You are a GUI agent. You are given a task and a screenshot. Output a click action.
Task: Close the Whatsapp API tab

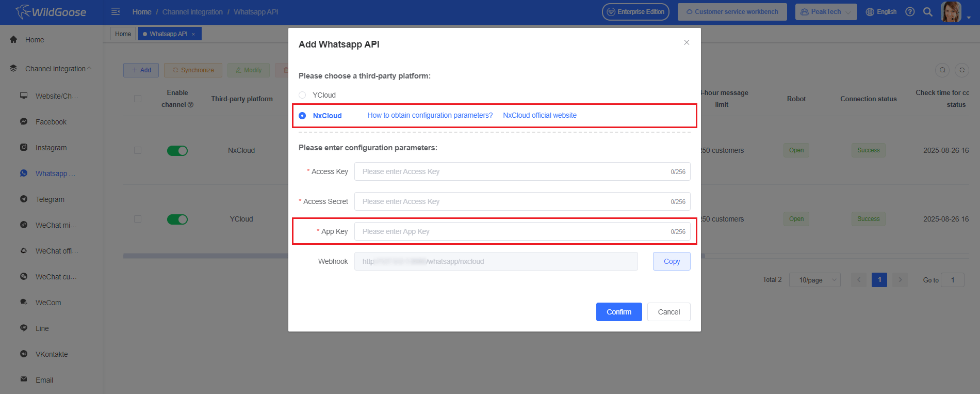(193, 34)
